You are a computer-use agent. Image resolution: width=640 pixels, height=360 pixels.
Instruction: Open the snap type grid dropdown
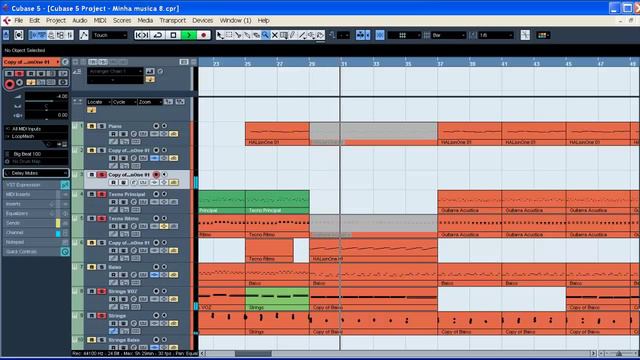point(404,36)
